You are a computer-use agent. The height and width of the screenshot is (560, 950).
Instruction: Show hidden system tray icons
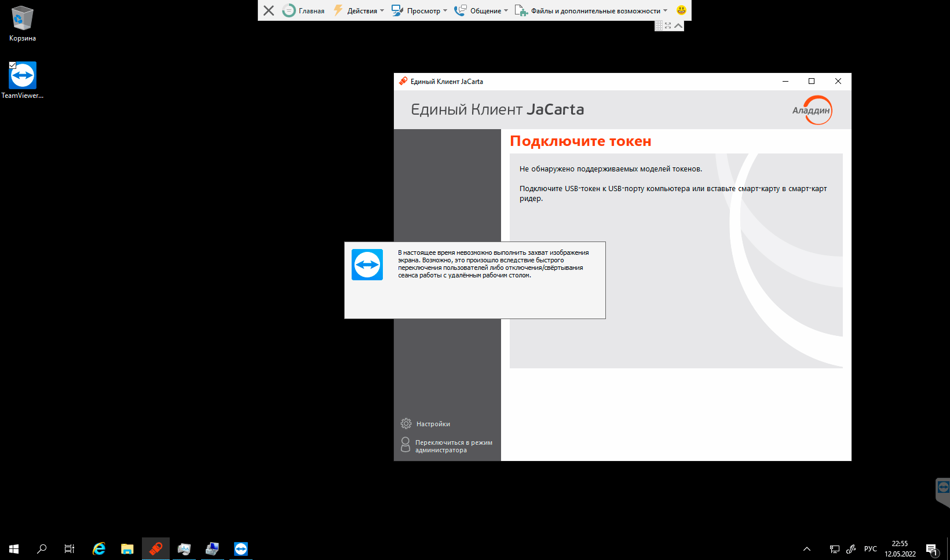tap(807, 549)
